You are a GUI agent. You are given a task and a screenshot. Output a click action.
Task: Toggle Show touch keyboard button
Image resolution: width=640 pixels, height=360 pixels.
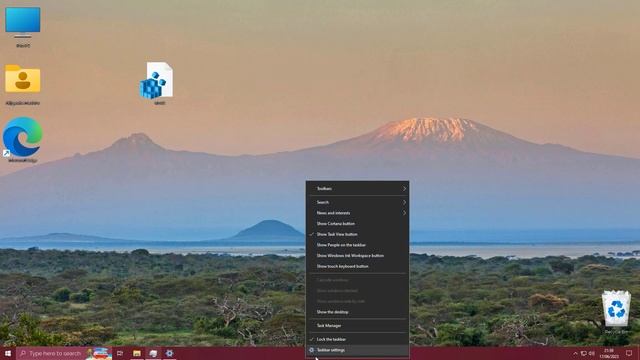(357, 266)
